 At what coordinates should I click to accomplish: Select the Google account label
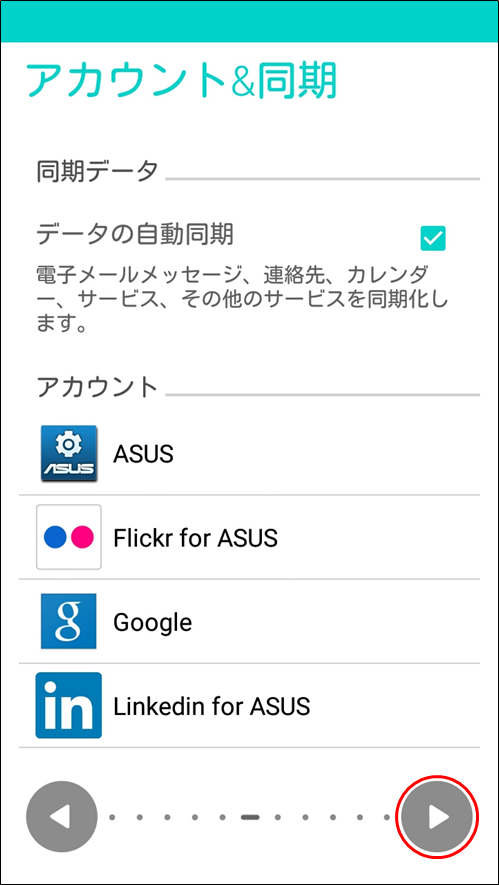tap(152, 623)
